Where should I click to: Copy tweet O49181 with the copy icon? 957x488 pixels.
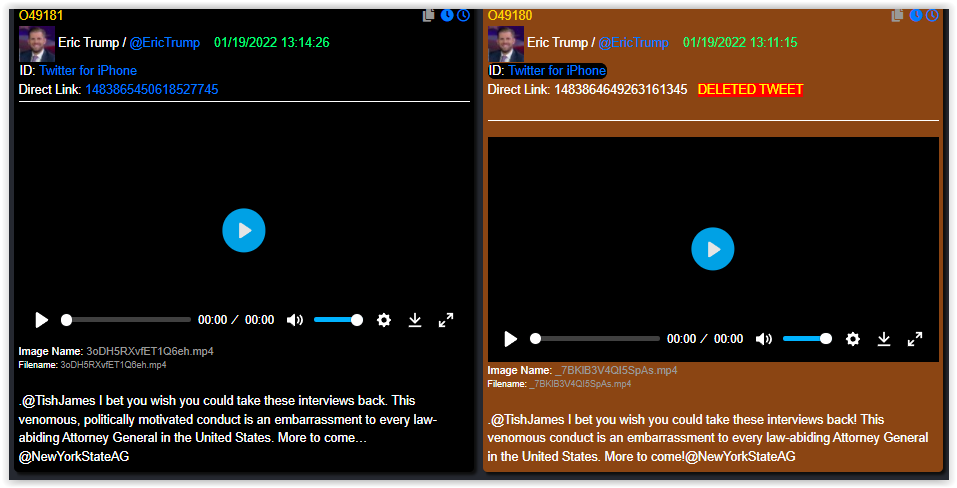(x=429, y=15)
